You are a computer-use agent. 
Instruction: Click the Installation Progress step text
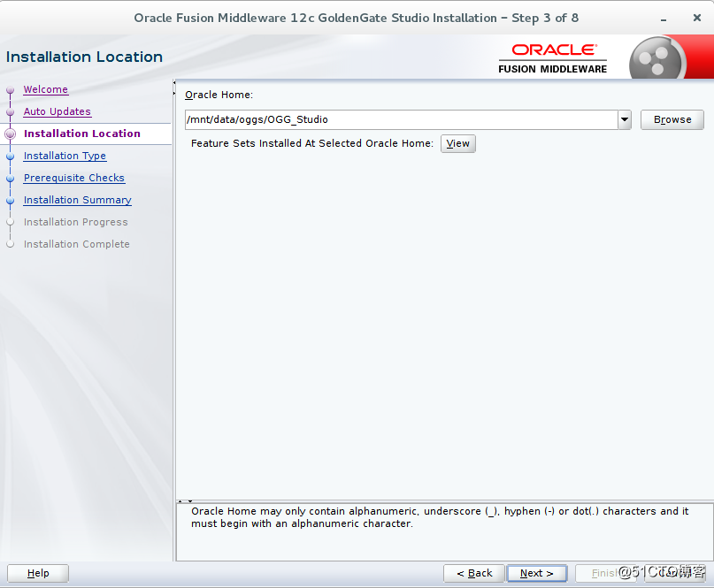75,222
